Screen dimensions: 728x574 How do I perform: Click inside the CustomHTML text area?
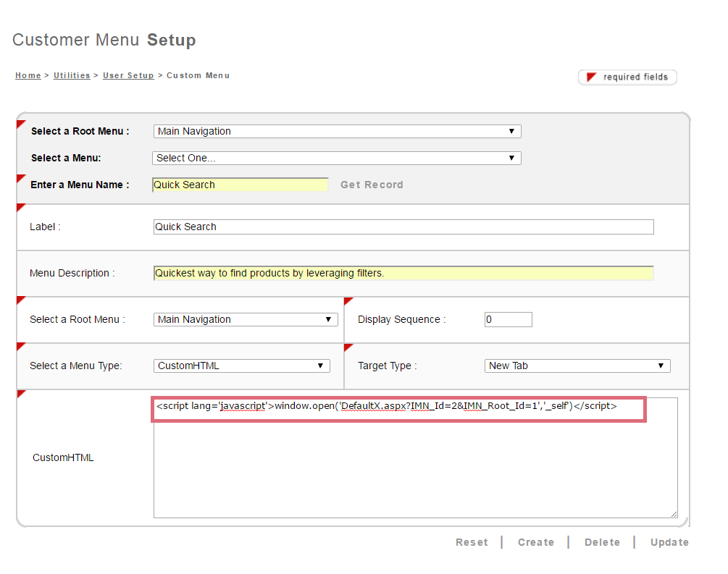(415, 463)
